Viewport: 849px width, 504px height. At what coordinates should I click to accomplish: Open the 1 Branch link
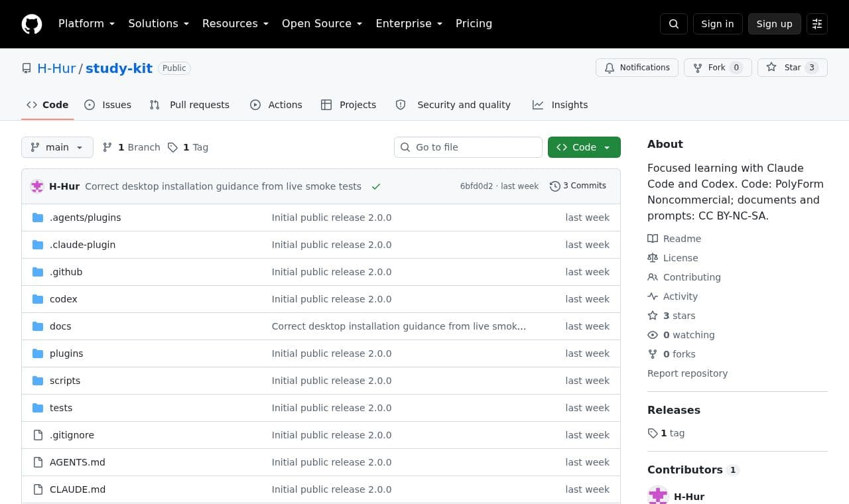pyautogui.click(x=131, y=147)
